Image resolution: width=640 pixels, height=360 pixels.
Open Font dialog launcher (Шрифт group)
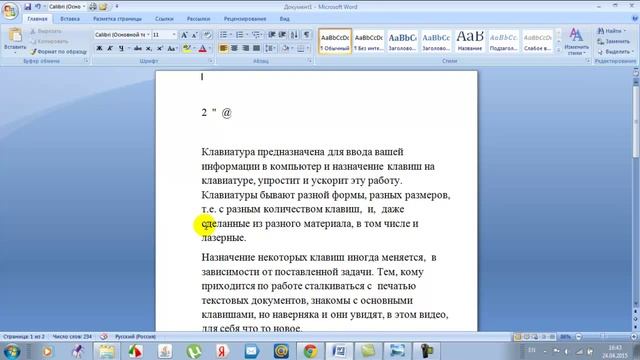pyautogui.click(x=211, y=61)
